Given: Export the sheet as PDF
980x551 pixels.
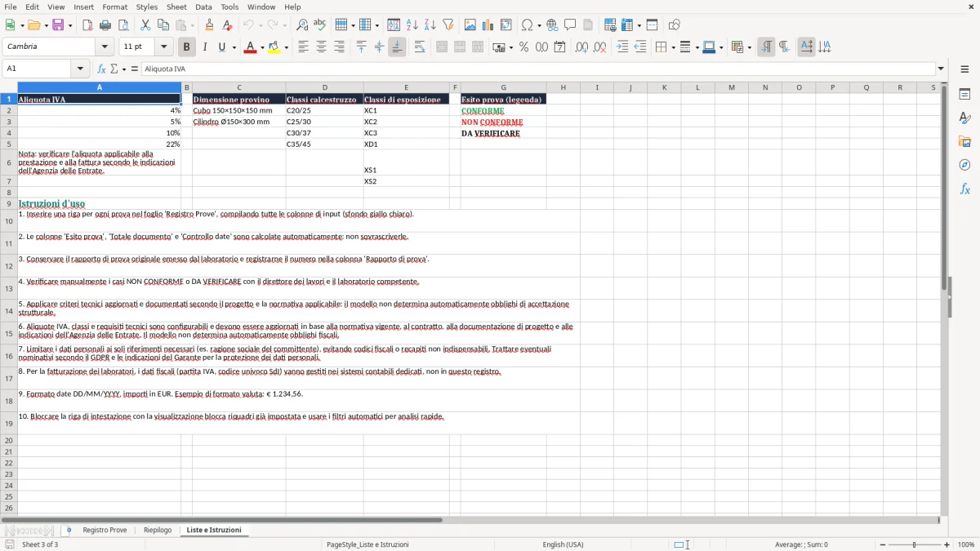Looking at the screenshot, I should tap(87, 25).
